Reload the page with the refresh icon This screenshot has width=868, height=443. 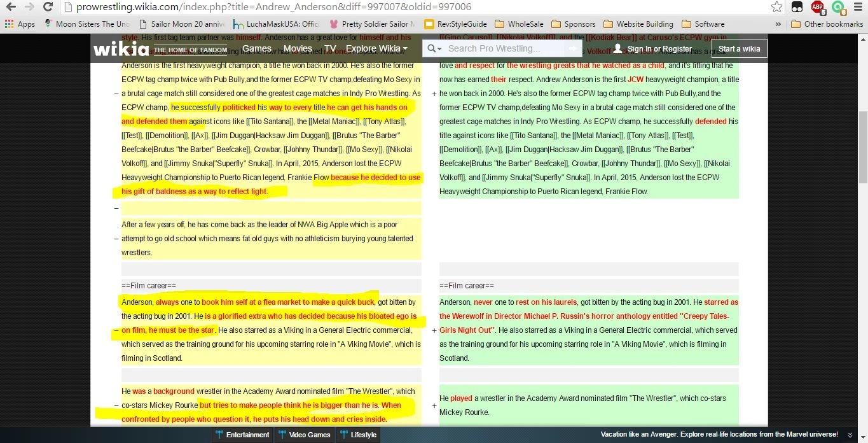coord(48,7)
